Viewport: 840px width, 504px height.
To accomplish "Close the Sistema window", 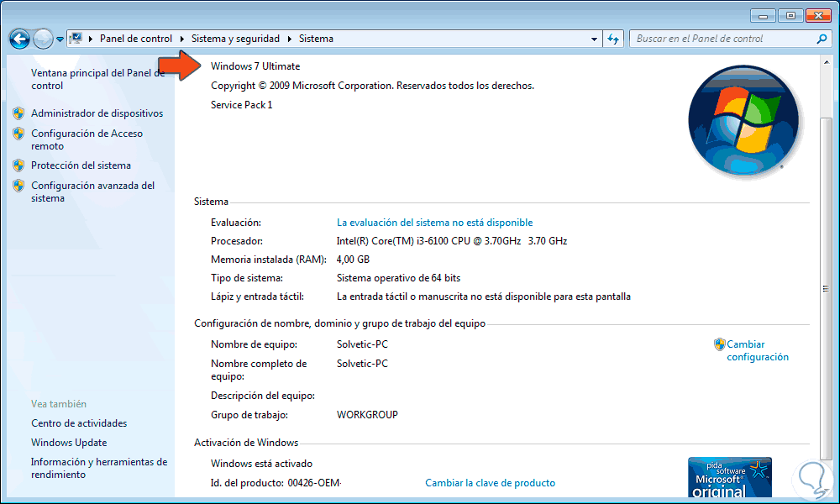I will pos(818,15).
